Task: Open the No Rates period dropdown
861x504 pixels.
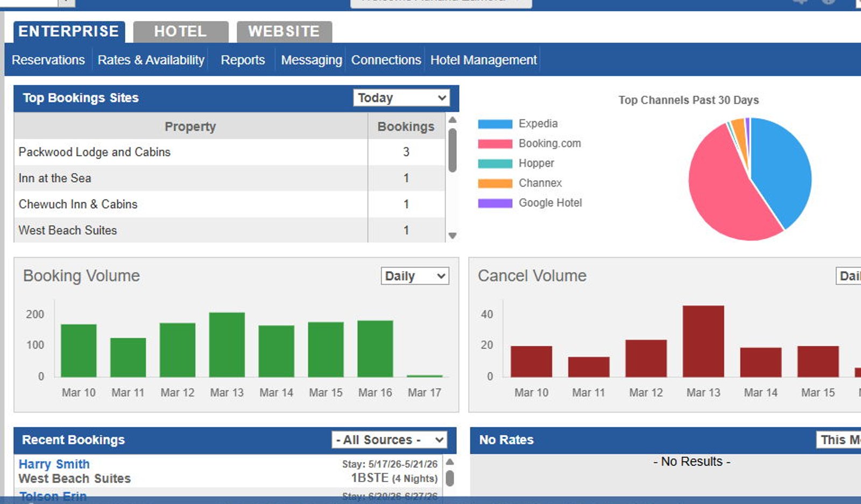Action: point(839,440)
